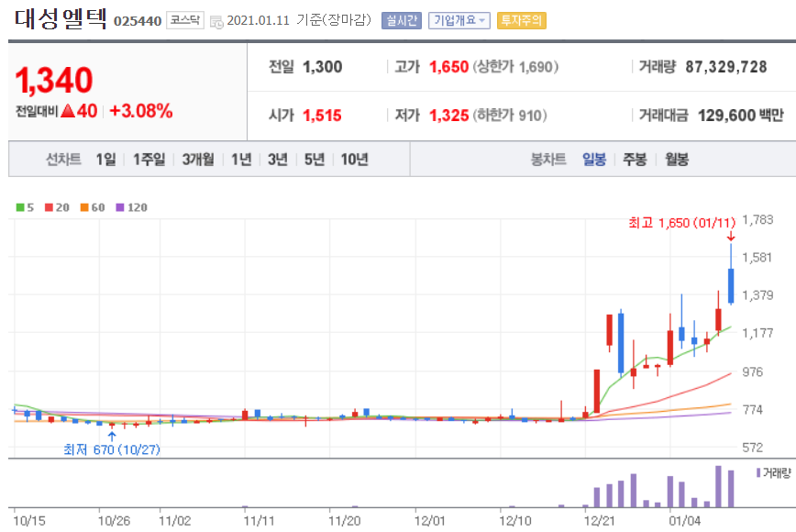Click the 거래대금 value 129,600 백만
The width and height of the screenshot is (796, 532).
click(x=741, y=116)
